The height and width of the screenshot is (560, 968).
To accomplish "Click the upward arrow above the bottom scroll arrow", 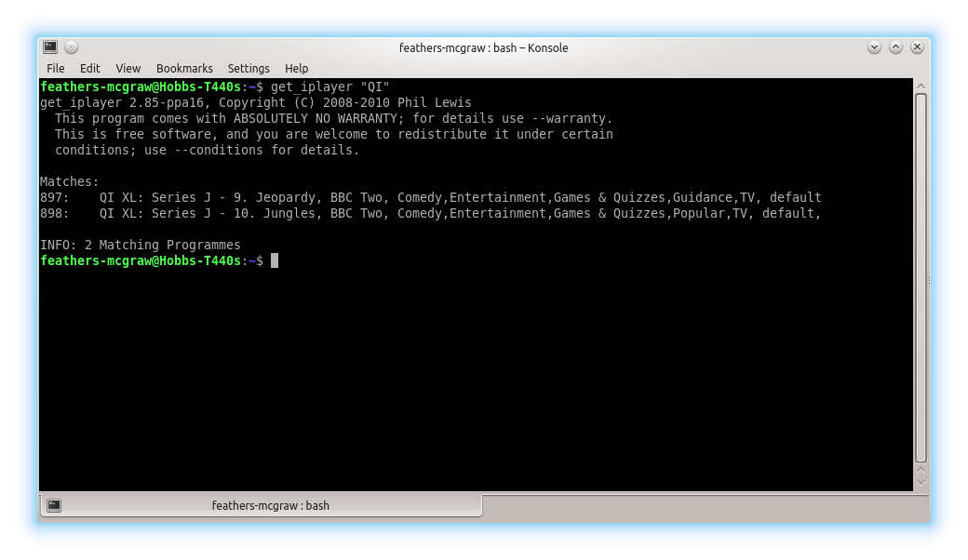I will [x=921, y=471].
